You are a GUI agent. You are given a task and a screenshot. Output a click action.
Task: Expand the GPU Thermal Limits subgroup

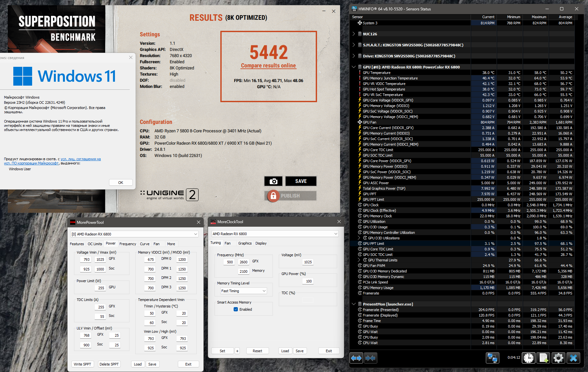(x=359, y=260)
